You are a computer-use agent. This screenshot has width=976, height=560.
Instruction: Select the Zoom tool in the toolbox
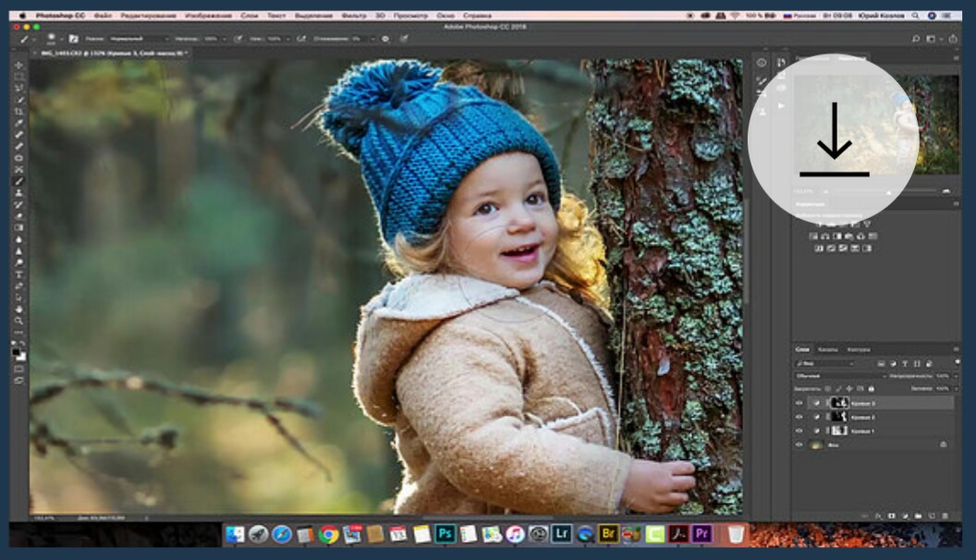pyautogui.click(x=18, y=321)
